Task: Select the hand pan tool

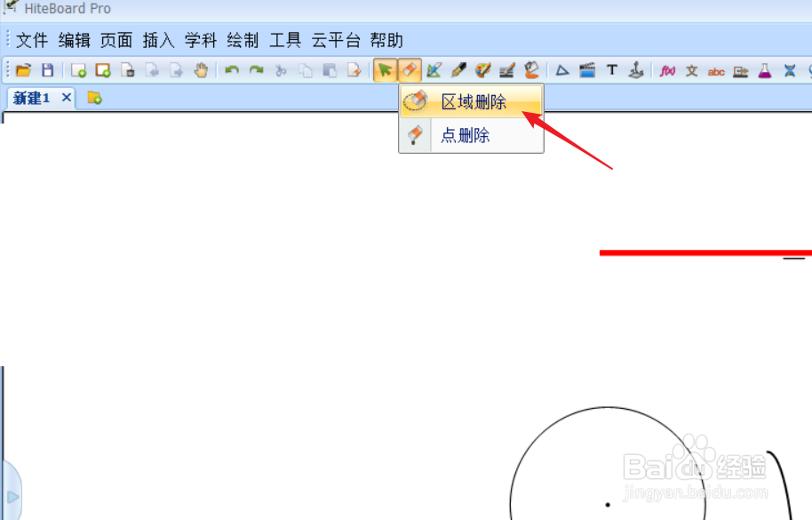Action: (x=201, y=70)
